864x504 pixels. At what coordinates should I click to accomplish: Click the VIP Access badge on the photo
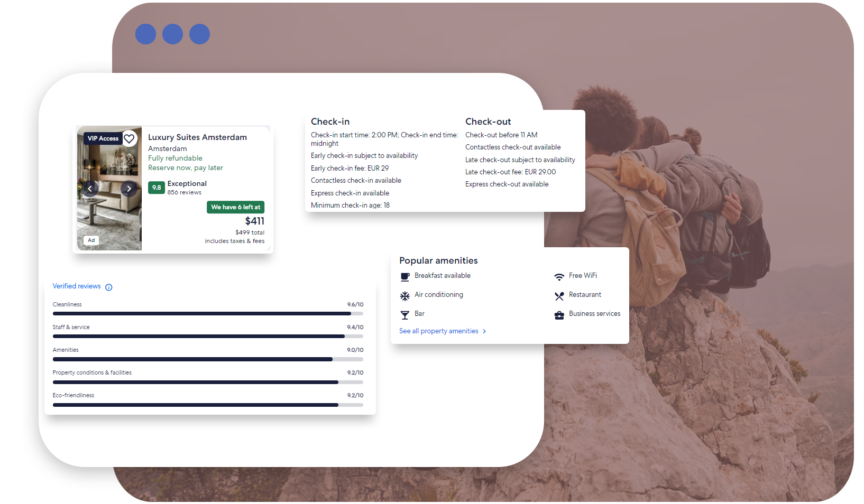coord(103,138)
